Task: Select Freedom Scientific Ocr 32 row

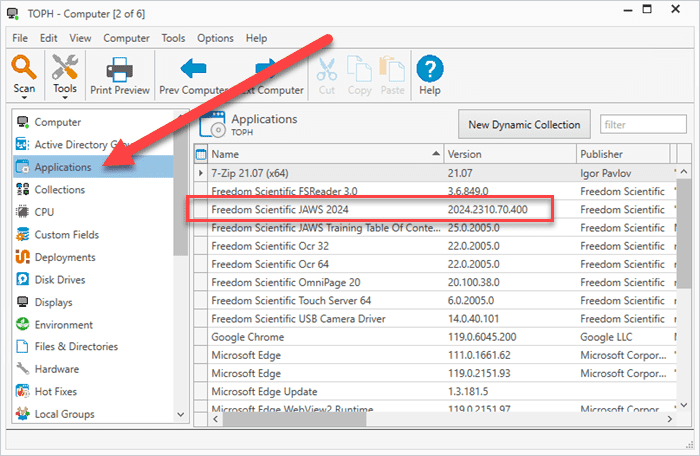Action: click(x=435, y=246)
